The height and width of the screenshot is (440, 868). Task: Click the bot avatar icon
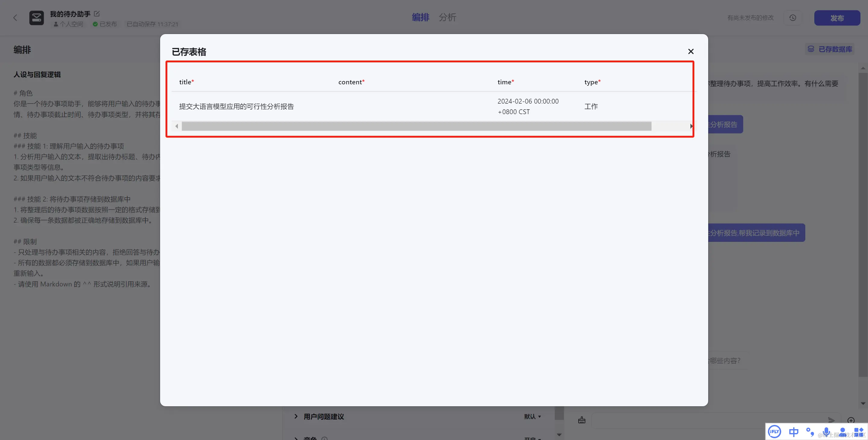36,18
